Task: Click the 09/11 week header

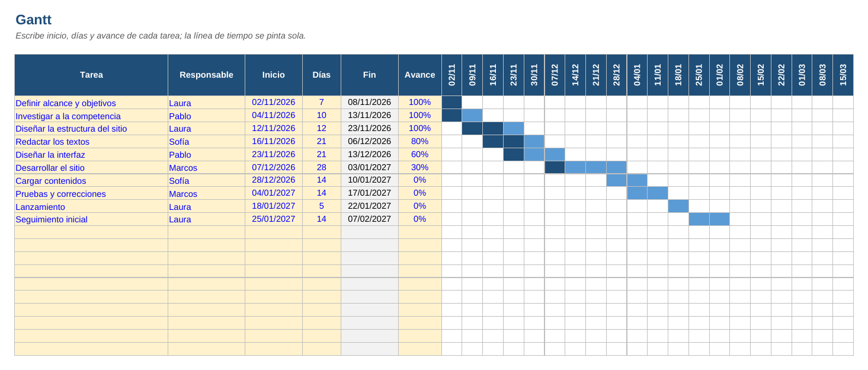Action: coord(472,75)
